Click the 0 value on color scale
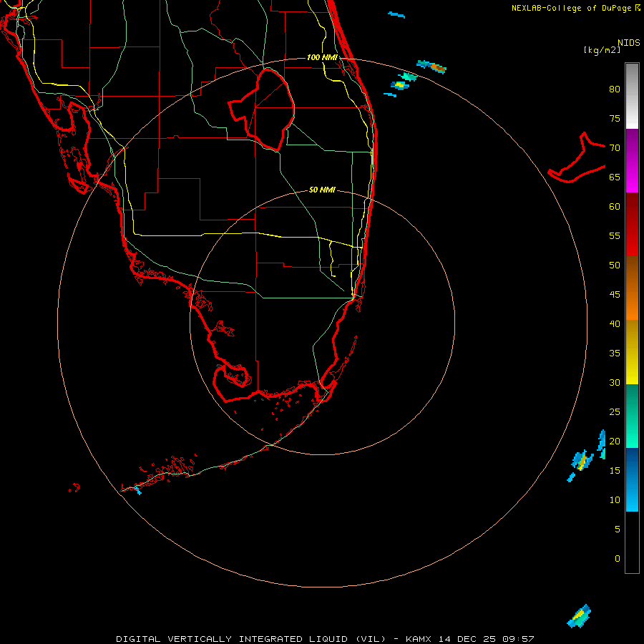Viewport: 644px width, 644px height. click(x=618, y=559)
